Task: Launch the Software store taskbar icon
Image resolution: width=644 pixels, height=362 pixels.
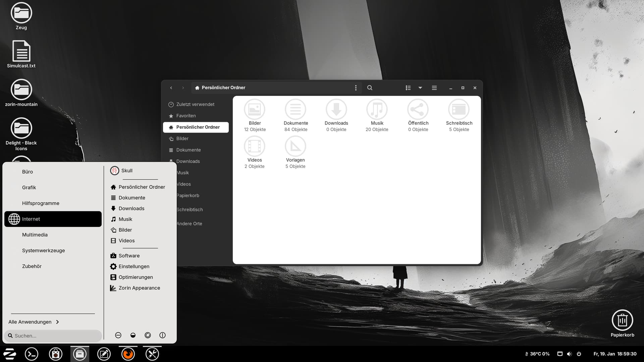Action: [x=56, y=354]
